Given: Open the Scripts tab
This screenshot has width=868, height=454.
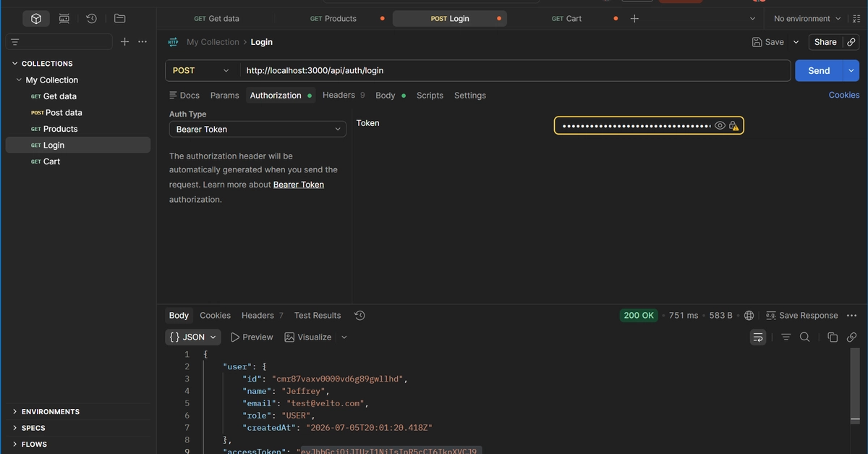Looking at the screenshot, I should click(x=430, y=96).
